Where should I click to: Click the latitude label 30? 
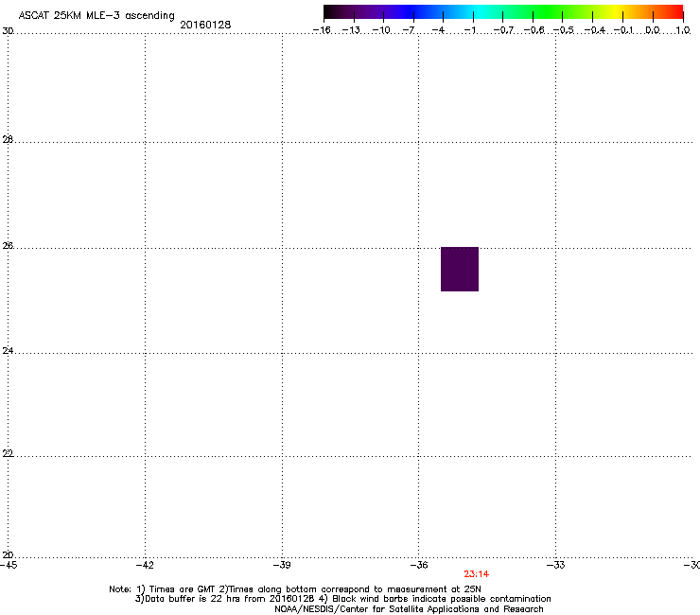coord(8,31)
